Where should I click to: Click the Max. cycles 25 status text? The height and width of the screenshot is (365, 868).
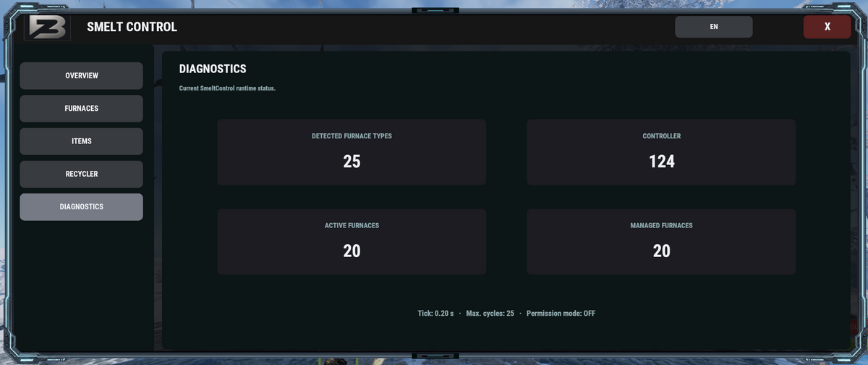[490, 314]
